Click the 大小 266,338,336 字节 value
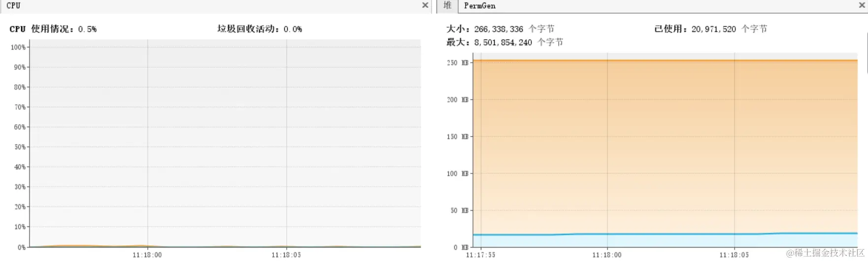Viewport: 868px width, 261px height. (500, 29)
